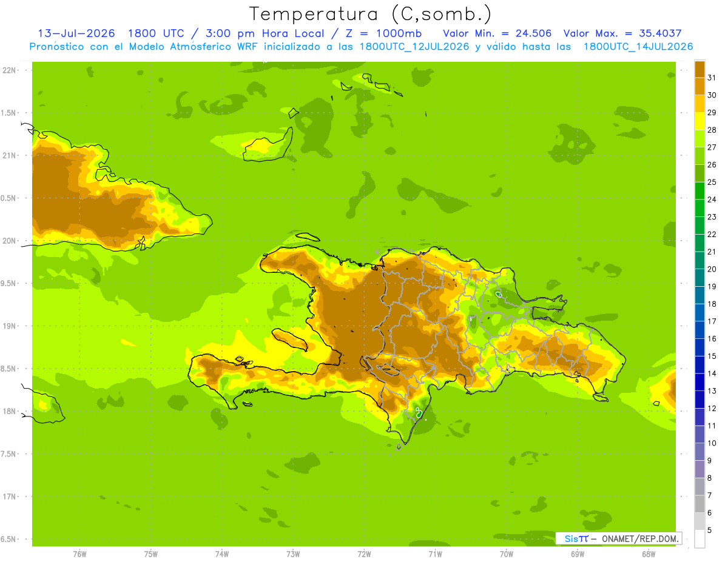
Task: Click the white legend swatch below 5
Action: point(699,538)
